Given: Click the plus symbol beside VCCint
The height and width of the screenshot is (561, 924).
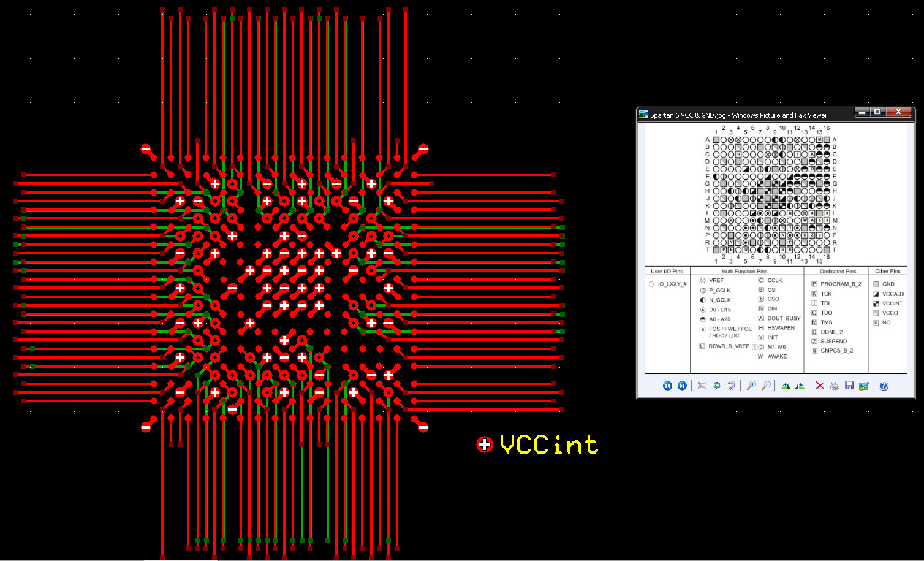Looking at the screenshot, I should (485, 445).
